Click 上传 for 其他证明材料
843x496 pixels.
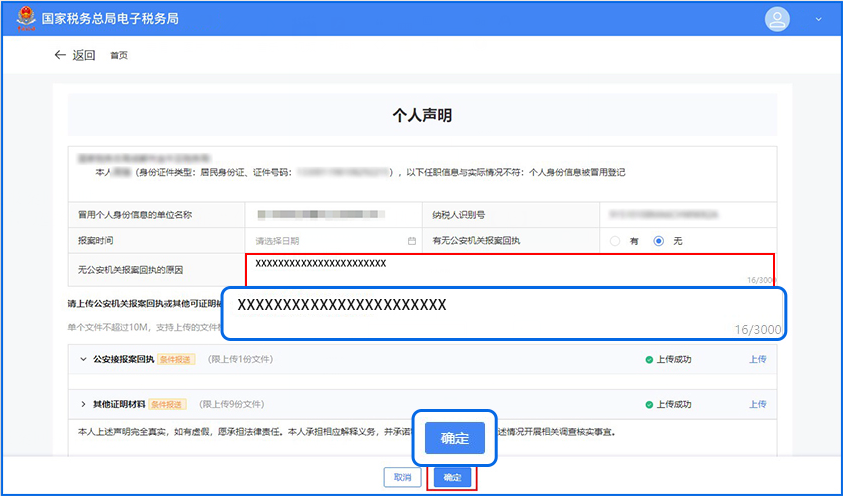coord(758,404)
